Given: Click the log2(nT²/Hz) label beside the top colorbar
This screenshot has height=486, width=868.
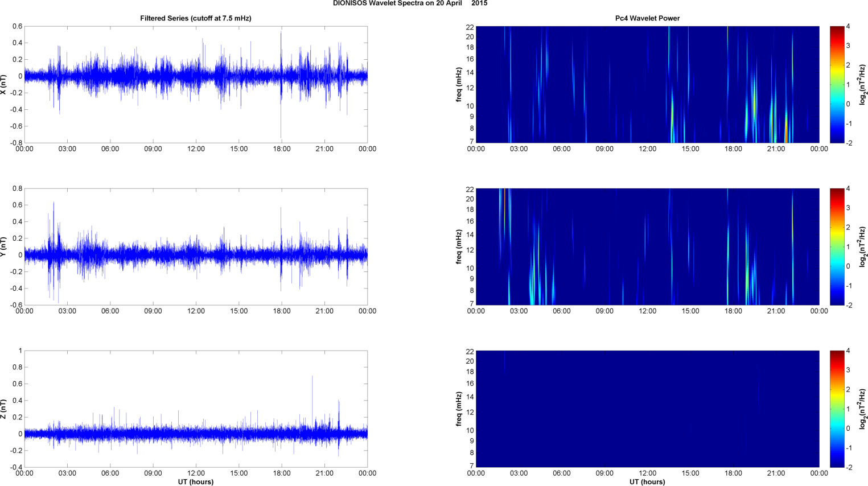Looking at the screenshot, I should click(863, 84).
